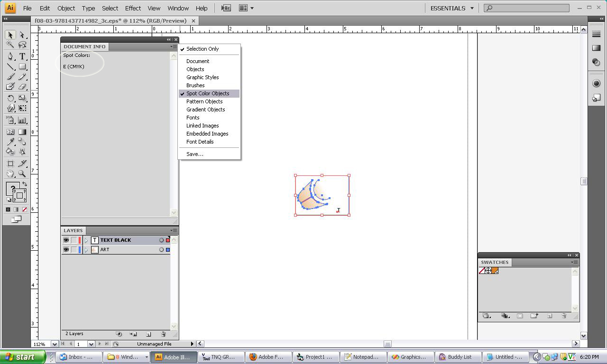Delete selection with Layers trash button
Image resolution: width=607 pixels, height=364 pixels.
[163, 334]
